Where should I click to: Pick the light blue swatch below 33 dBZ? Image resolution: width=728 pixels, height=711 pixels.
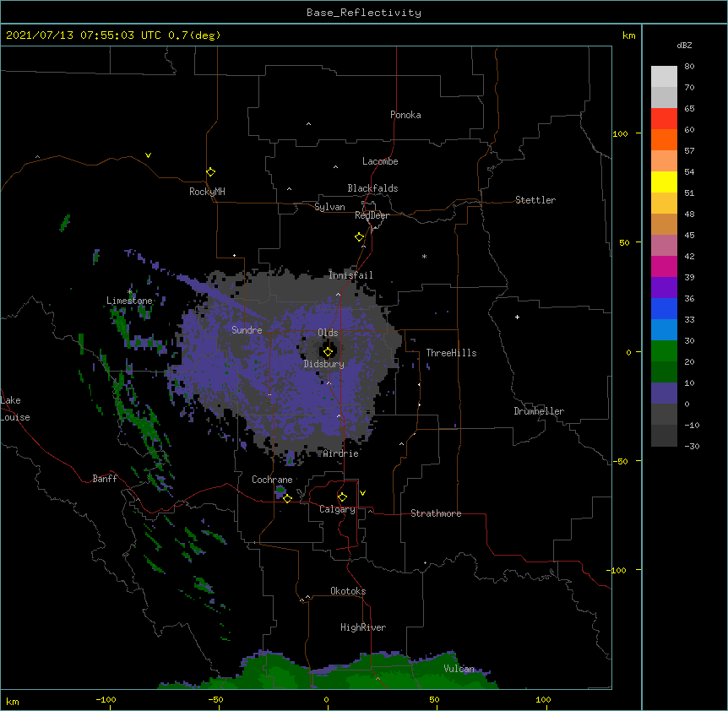664,330
